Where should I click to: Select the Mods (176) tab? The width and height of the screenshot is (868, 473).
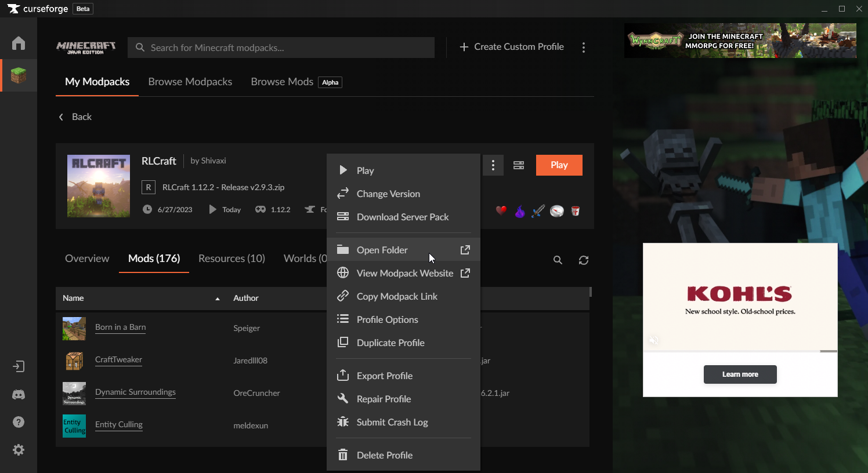[154, 259]
